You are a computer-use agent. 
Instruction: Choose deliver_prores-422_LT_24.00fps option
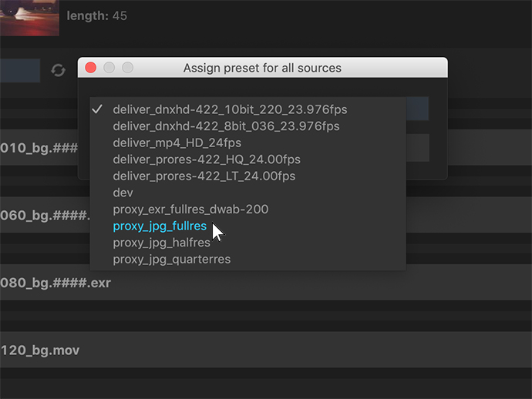coord(204,176)
